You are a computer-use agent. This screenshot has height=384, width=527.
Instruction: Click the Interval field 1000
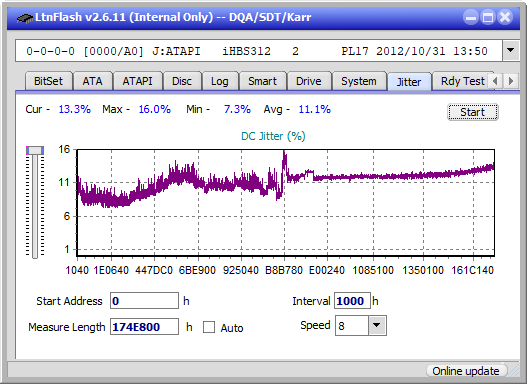click(x=352, y=301)
